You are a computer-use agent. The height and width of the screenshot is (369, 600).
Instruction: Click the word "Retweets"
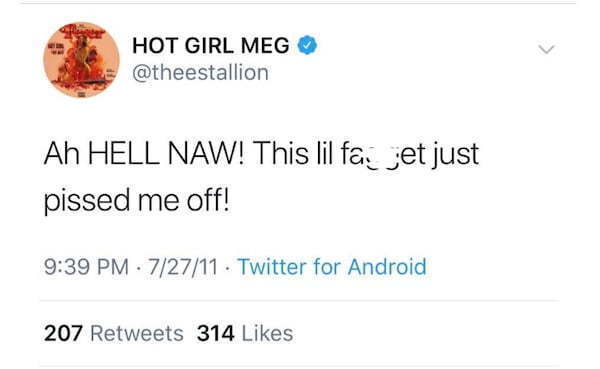137,333
